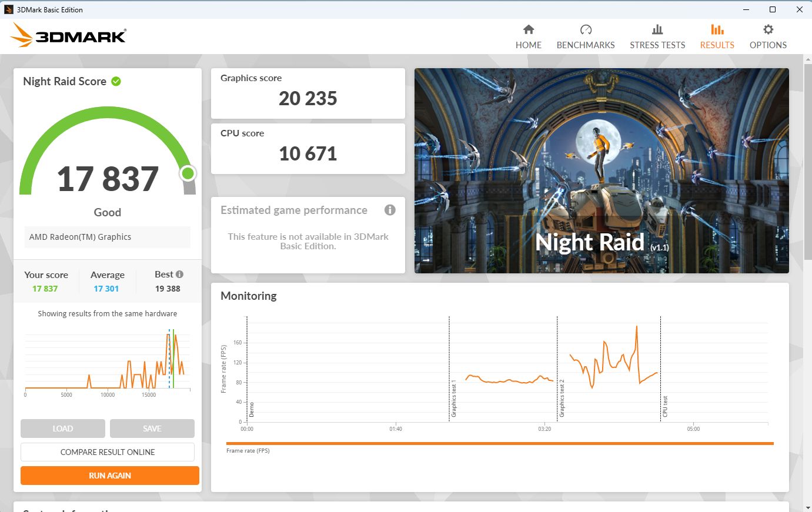Click the main score 17 837
The width and height of the screenshot is (812, 512).
[108, 179]
